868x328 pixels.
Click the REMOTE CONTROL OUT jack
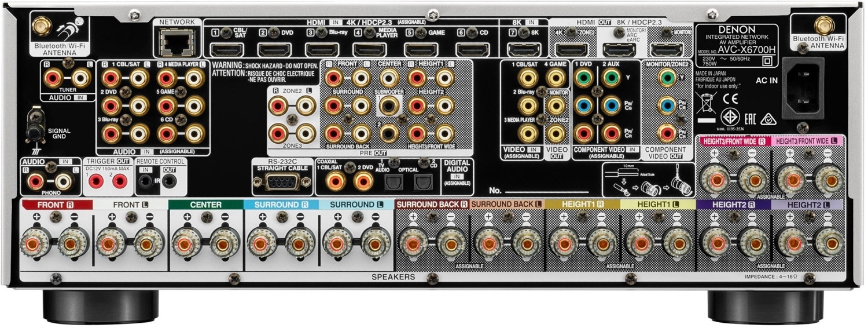click(x=170, y=181)
